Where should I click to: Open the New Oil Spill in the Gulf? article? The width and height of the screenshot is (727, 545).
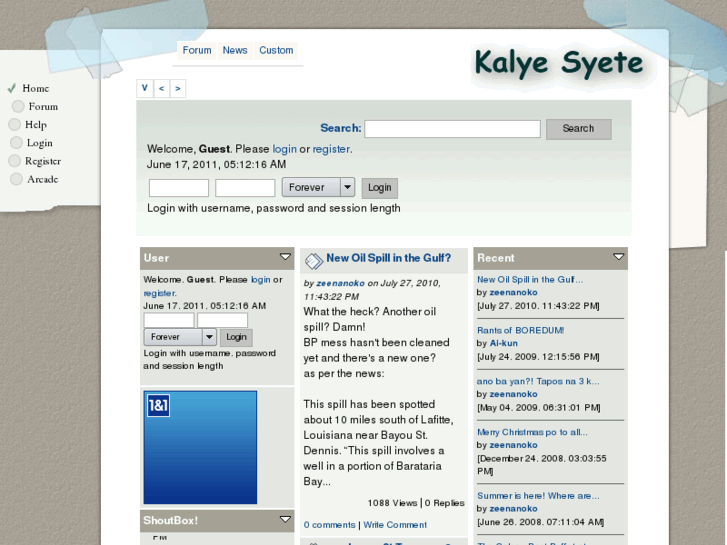pos(389,258)
